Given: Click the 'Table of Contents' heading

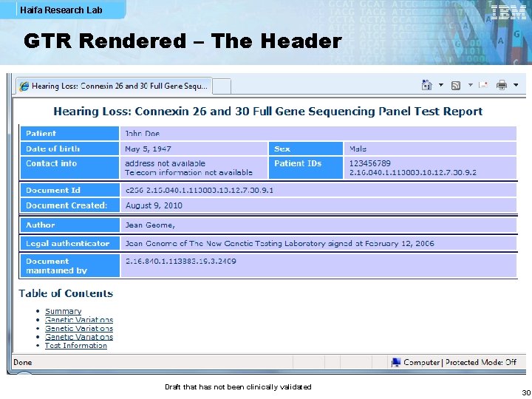Looking at the screenshot, I should pyautogui.click(x=66, y=293).
